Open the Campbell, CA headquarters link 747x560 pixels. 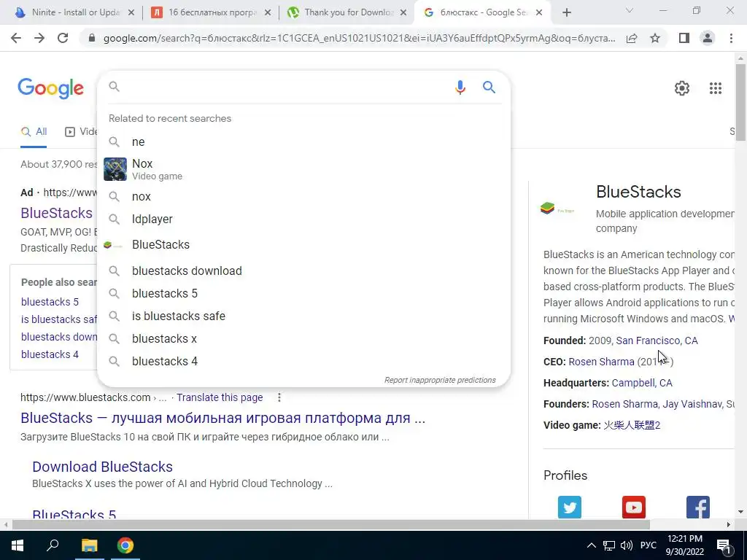pyautogui.click(x=642, y=383)
